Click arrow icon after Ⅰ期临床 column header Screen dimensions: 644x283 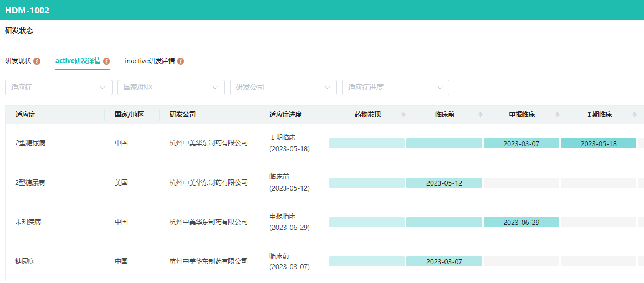[634, 115]
